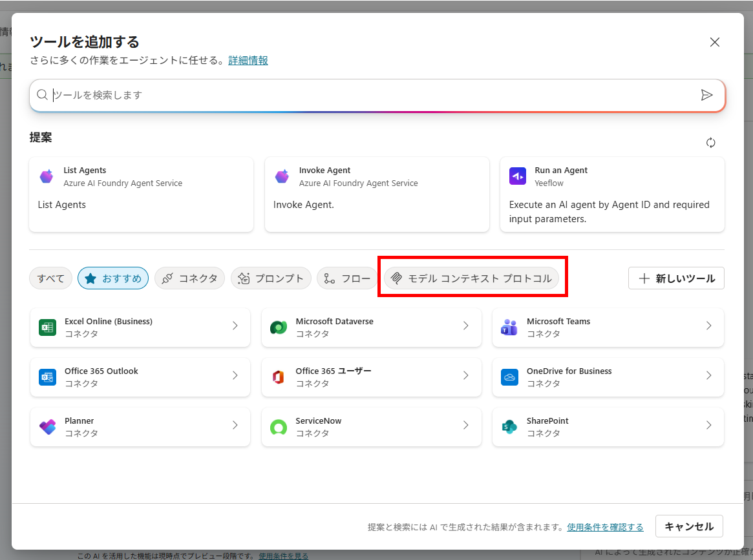The image size is (753, 560).
Task: Click the 'Yeeflow' provider text
Action: tap(549, 183)
